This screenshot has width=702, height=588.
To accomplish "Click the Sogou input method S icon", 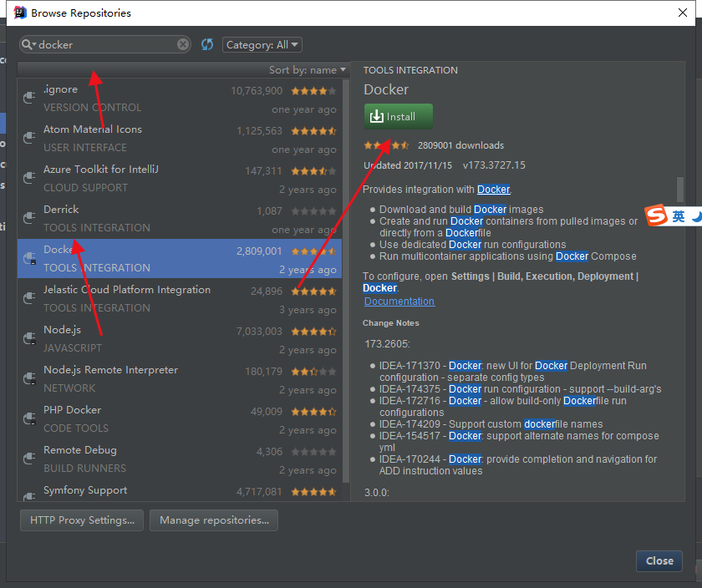I will pos(656,215).
